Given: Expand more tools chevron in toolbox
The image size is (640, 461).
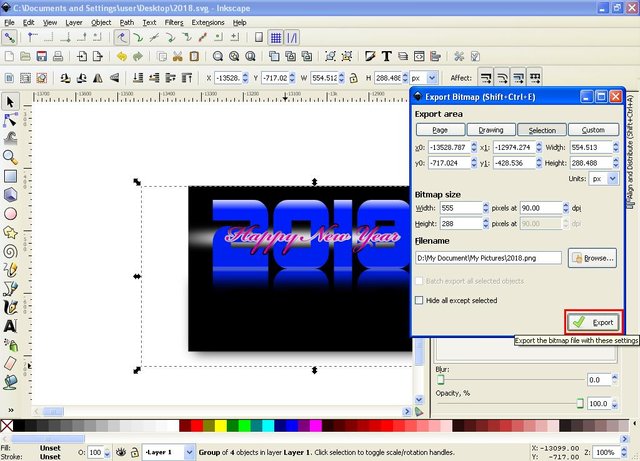Looking at the screenshot, I should [x=11, y=410].
